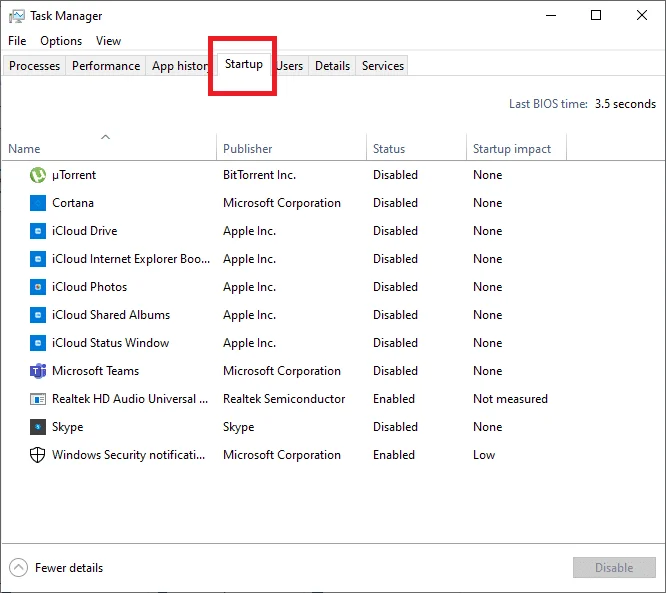Select the iCloud Shared Albums name
Viewport: 666px width, 593px height.
point(111,315)
